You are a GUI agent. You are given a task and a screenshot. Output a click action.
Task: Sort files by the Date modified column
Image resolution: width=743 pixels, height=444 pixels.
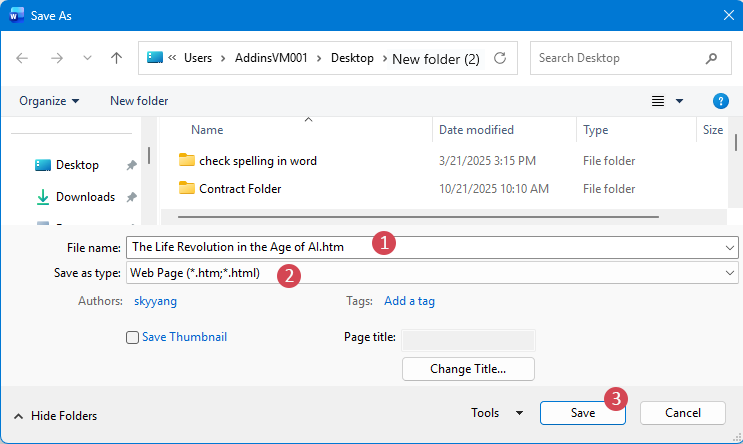pyautogui.click(x=476, y=130)
